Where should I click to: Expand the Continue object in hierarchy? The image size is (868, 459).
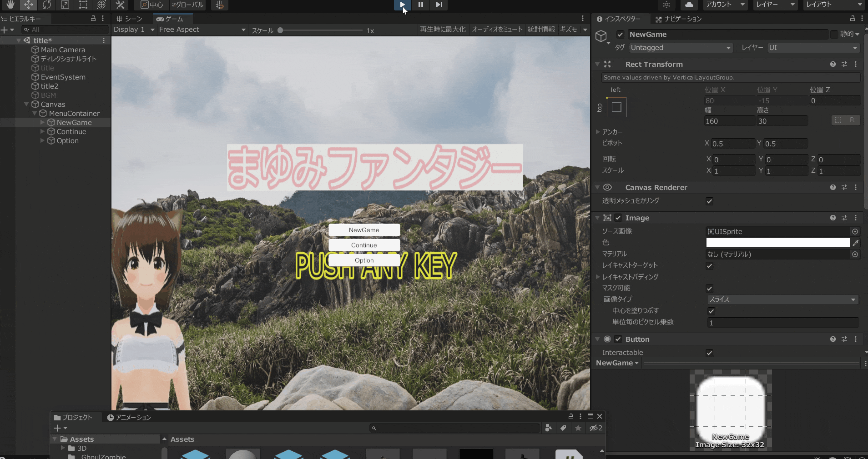pyautogui.click(x=42, y=132)
